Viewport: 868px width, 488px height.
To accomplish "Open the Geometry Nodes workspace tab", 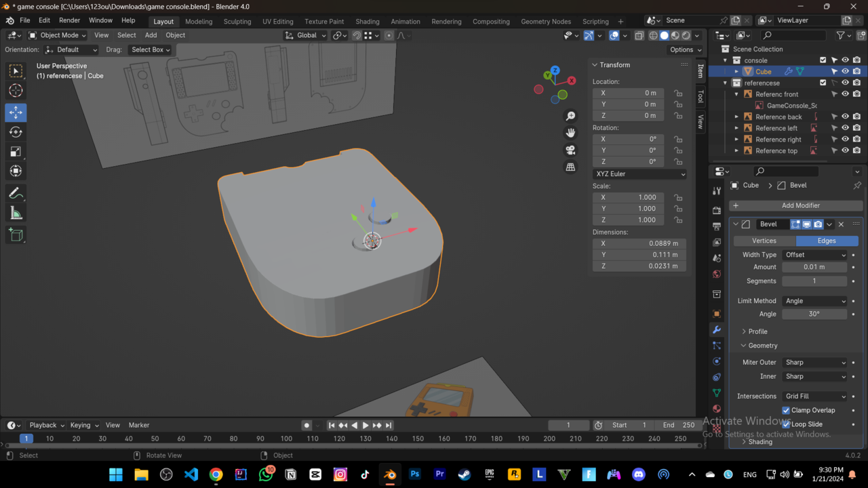I will coord(546,21).
